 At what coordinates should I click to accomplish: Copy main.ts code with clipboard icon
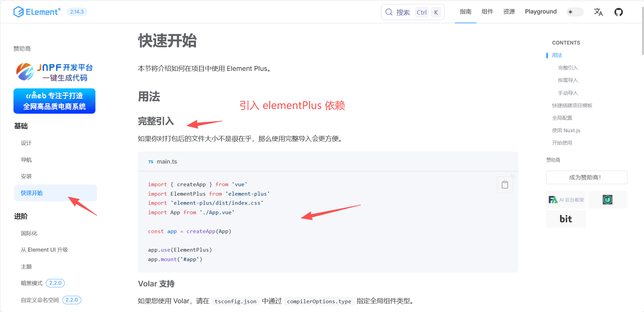point(505,185)
